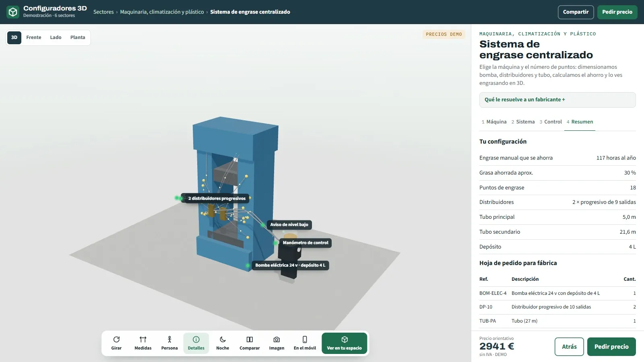644x362 pixels.
Task: Open Sectores in the breadcrumb
Action: point(103,12)
